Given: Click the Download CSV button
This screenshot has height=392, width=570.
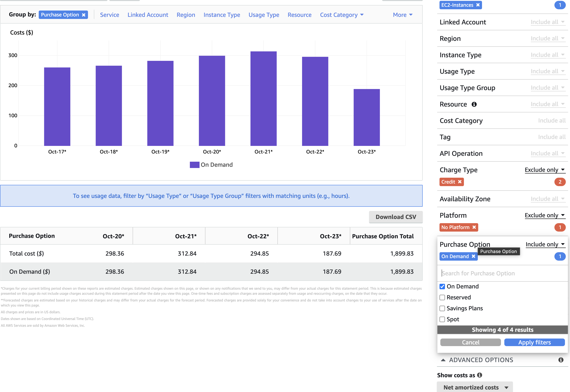Looking at the screenshot, I should 396,217.
